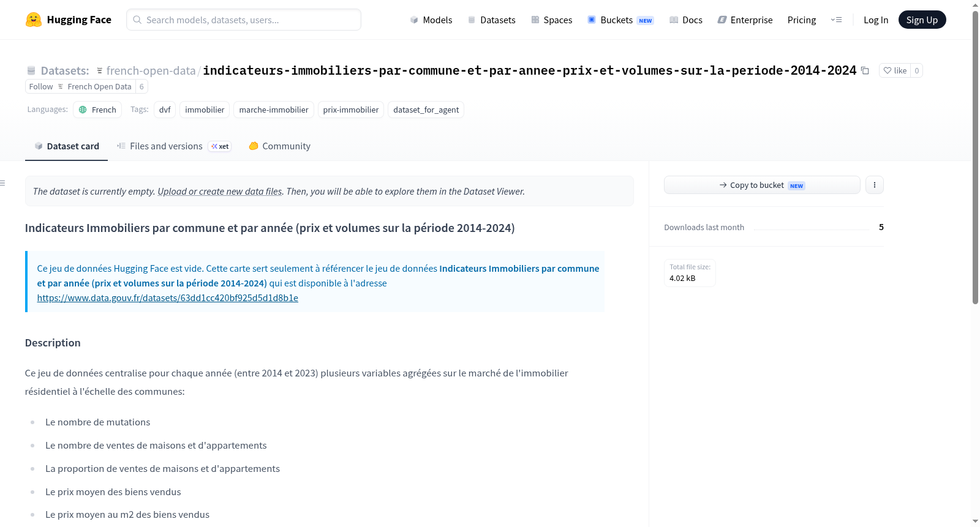
Task: Select the prix-immobilier tag
Action: (x=351, y=110)
